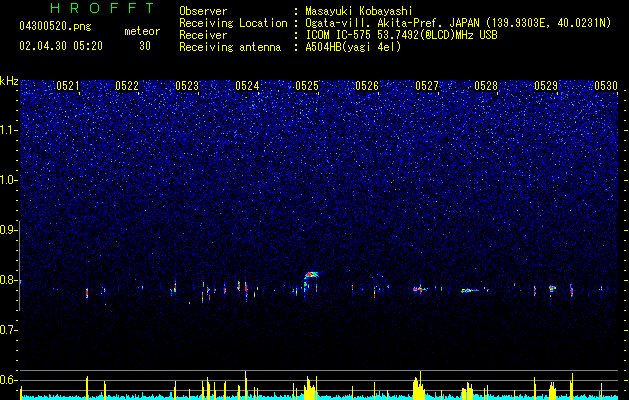
Task: Click the 0530 time marker
Action: click(x=606, y=86)
